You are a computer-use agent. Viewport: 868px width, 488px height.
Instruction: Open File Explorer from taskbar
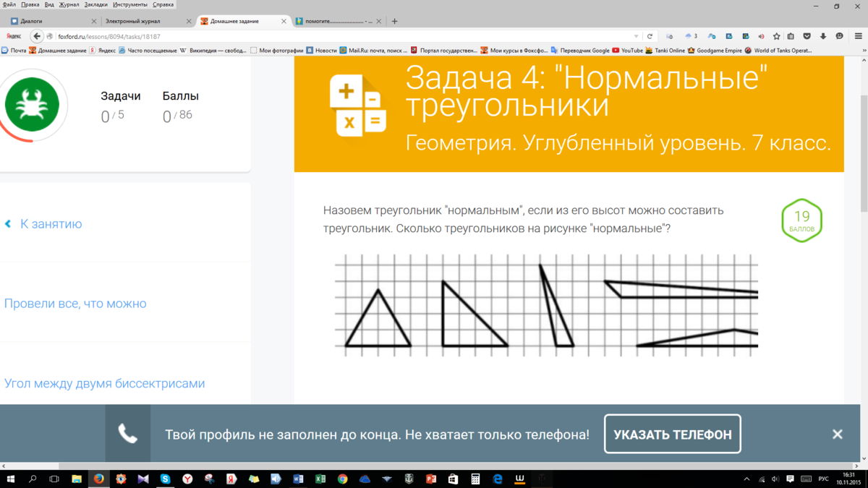[x=77, y=479]
